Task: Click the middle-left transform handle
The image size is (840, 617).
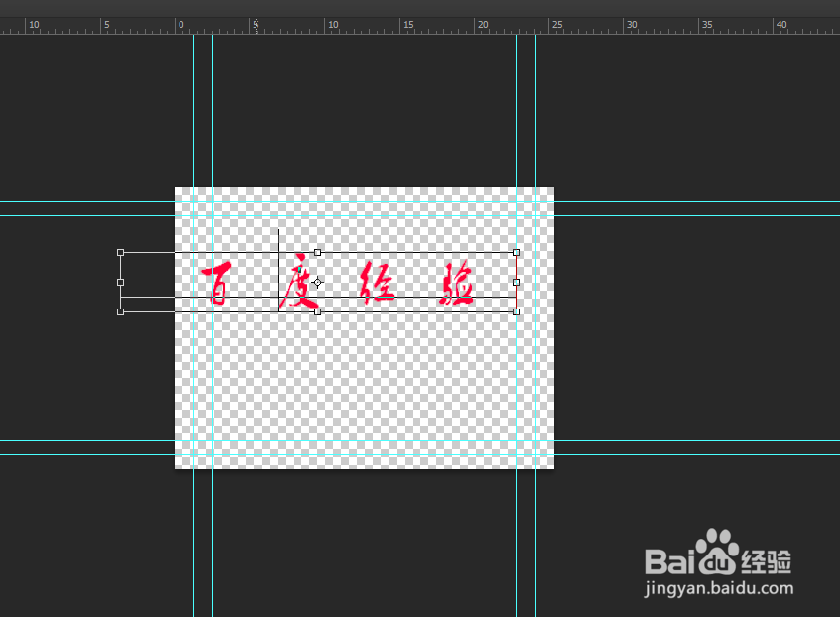Action: pos(121,282)
